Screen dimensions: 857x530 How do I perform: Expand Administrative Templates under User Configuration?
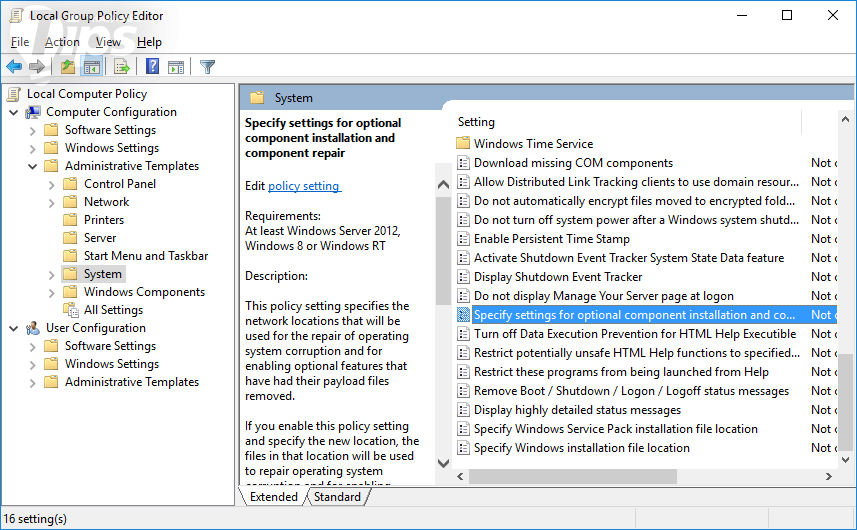coord(32,382)
